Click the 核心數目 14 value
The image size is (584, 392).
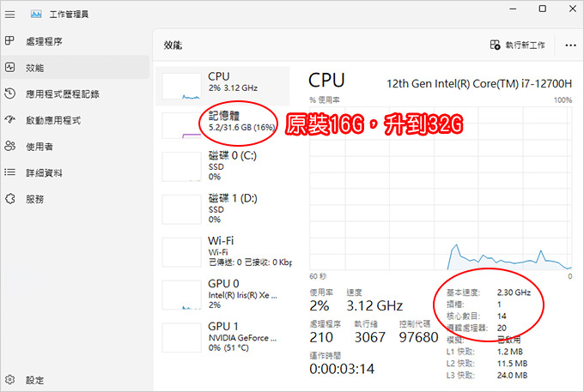tap(502, 317)
